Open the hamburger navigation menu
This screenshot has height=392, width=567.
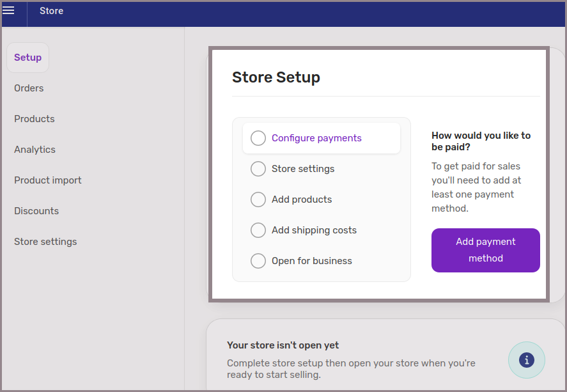9,11
